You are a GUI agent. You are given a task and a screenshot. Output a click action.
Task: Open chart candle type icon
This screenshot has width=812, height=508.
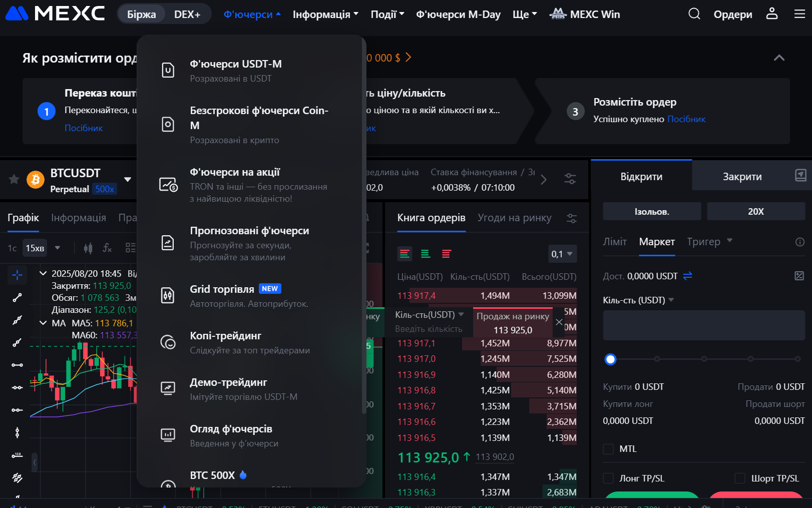coord(88,248)
